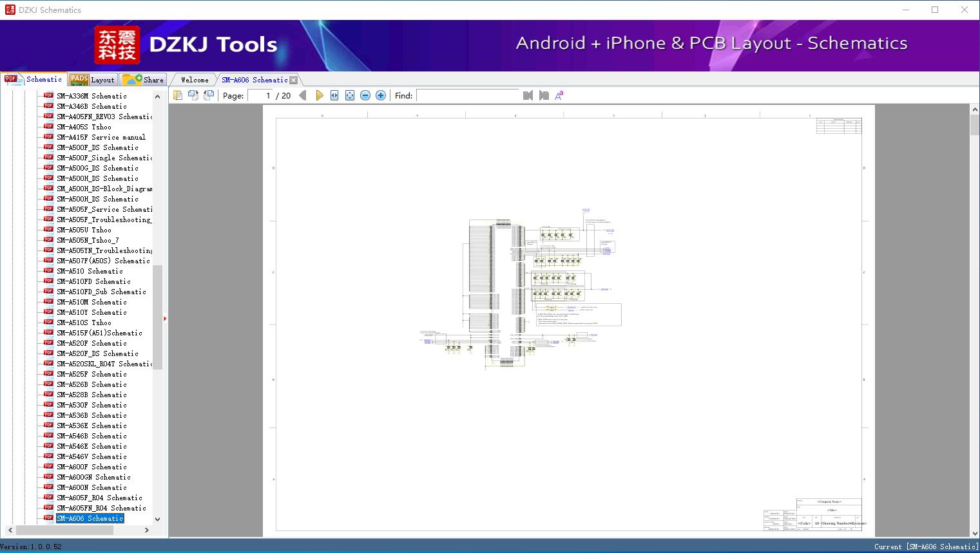
Task: Collapse the left file tree panel
Action: pos(165,319)
